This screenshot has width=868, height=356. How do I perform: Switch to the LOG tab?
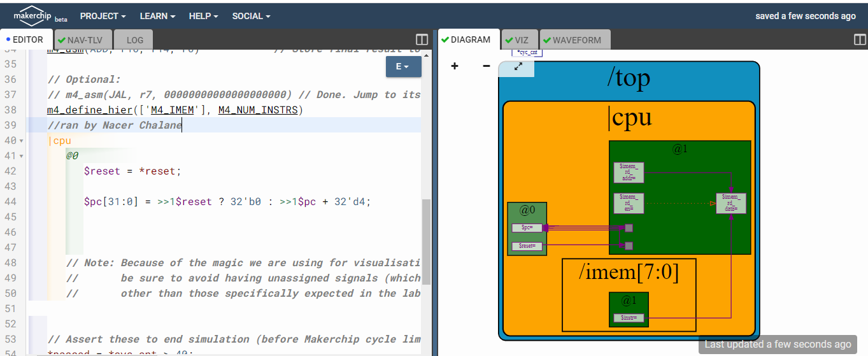[134, 39]
